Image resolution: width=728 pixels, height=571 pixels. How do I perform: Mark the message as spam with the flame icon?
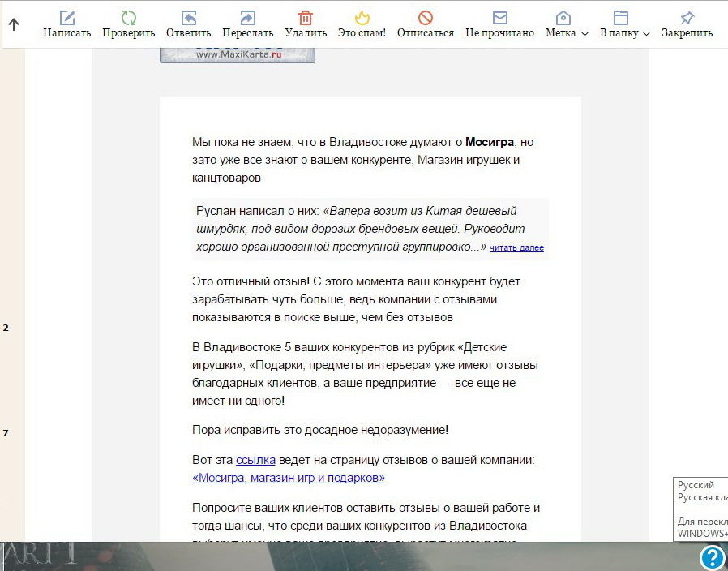point(362,18)
